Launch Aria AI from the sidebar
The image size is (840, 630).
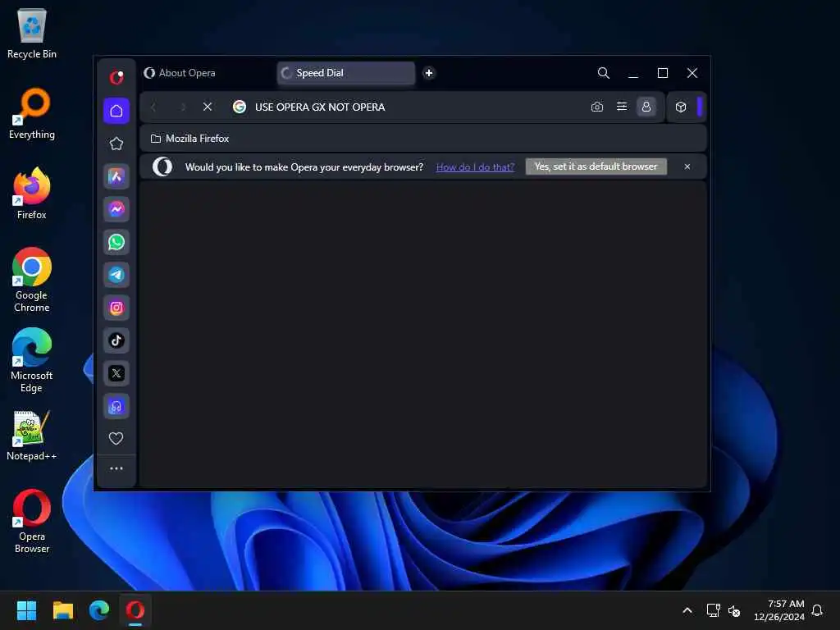click(x=116, y=177)
